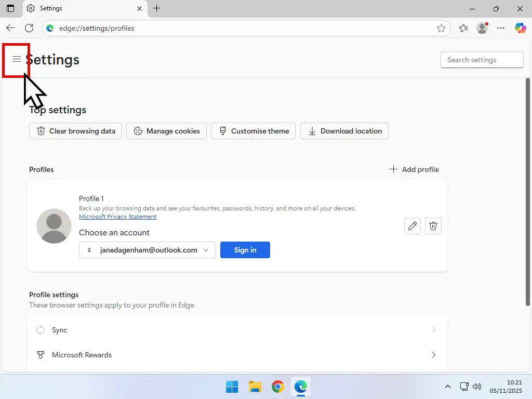532x399 pixels.
Task: Open Chrome from the taskbar
Action: 278,387
